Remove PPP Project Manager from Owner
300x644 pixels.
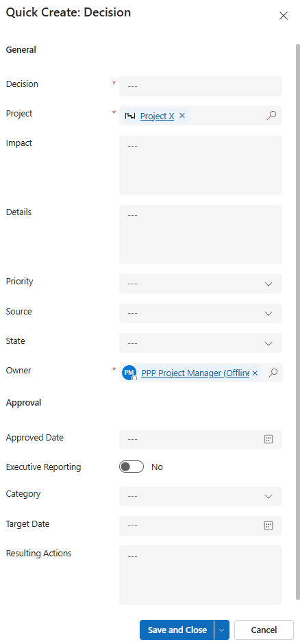tap(255, 373)
